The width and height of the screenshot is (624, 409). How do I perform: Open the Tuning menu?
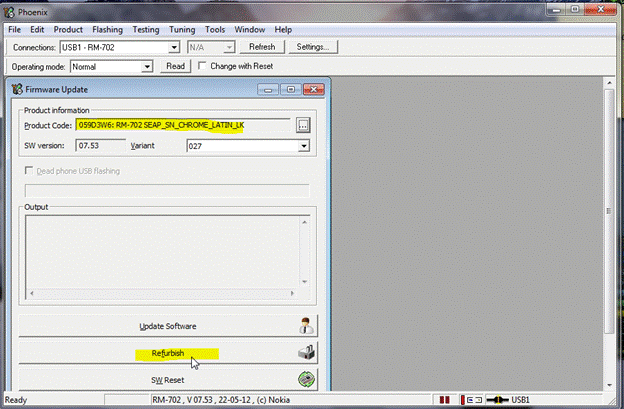(x=182, y=30)
